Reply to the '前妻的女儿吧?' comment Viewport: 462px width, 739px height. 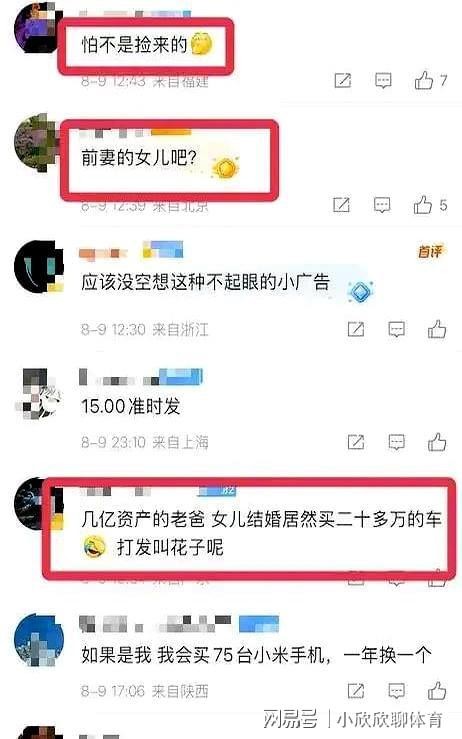coord(382,205)
